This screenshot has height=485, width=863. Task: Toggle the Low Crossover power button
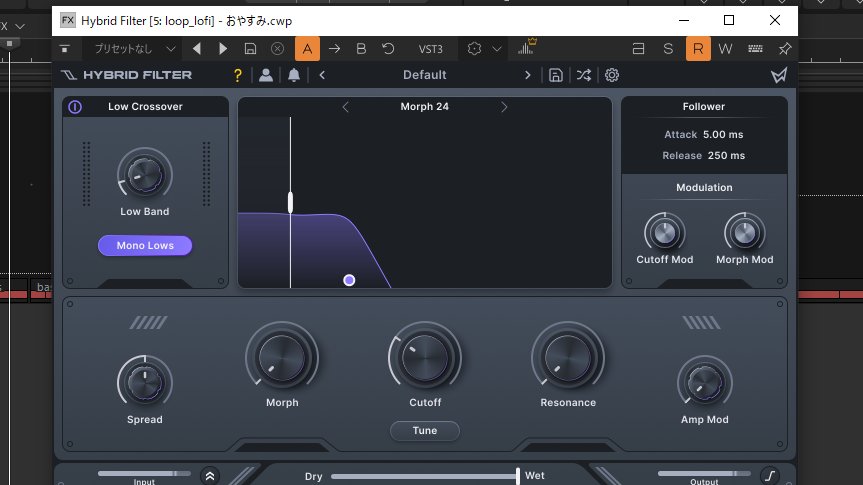(x=75, y=107)
